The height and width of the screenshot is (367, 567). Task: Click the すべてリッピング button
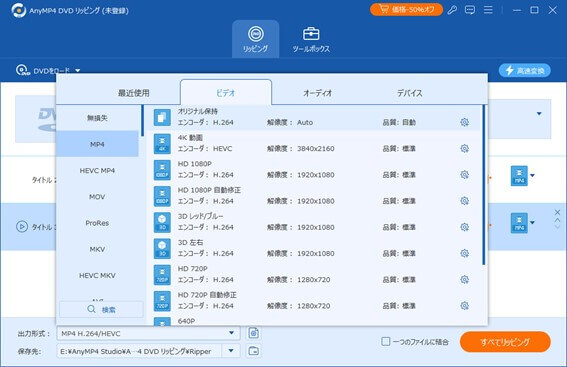(x=505, y=342)
